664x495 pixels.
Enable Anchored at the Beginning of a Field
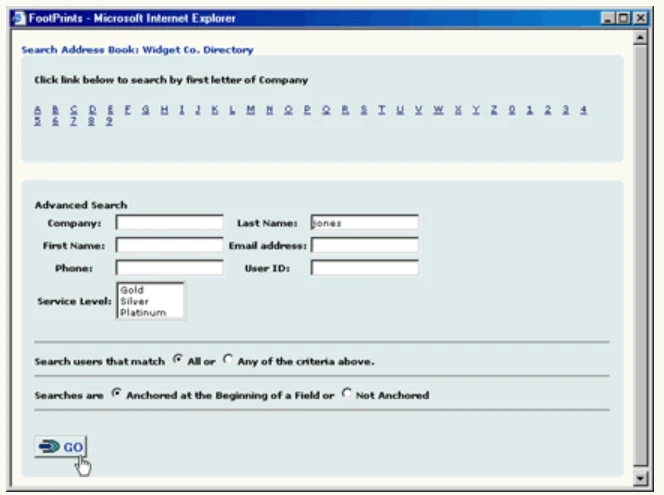pos(116,393)
